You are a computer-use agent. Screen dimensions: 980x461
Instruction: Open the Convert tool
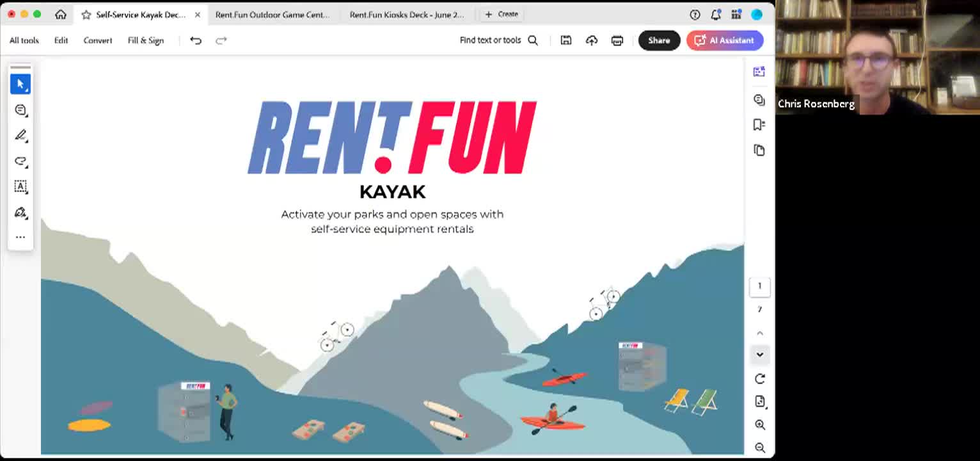click(x=98, y=40)
